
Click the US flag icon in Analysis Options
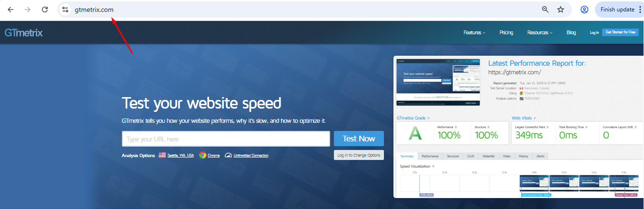point(162,155)
